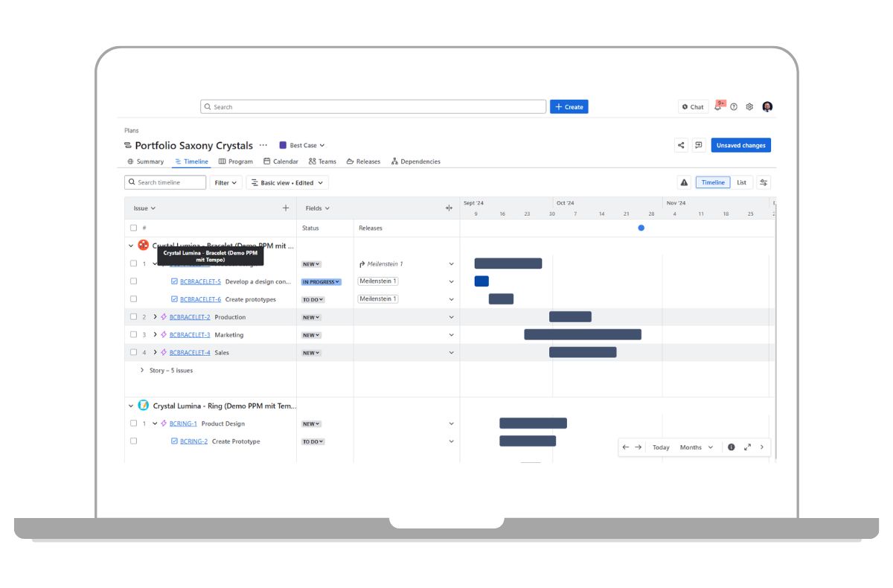This screenshot has width=893, height=588.
Task: Click the plus icon in Issue header
Action: (285, 208)
